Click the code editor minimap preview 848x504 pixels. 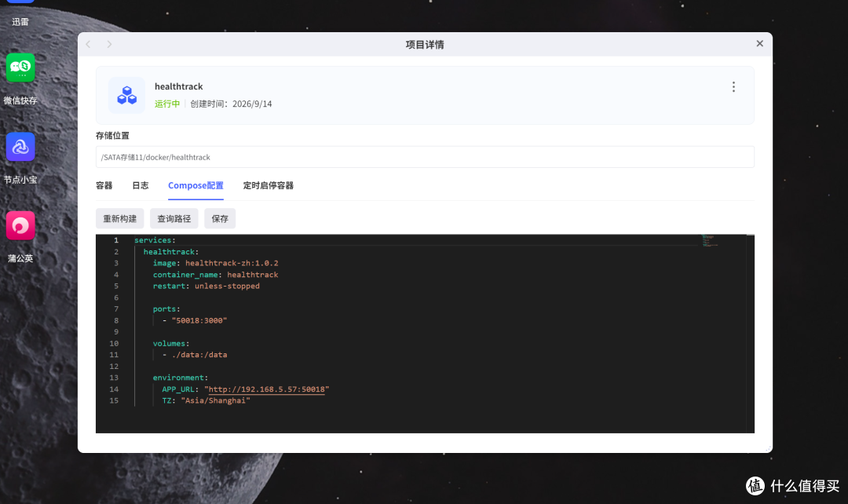tap(711, 241)
